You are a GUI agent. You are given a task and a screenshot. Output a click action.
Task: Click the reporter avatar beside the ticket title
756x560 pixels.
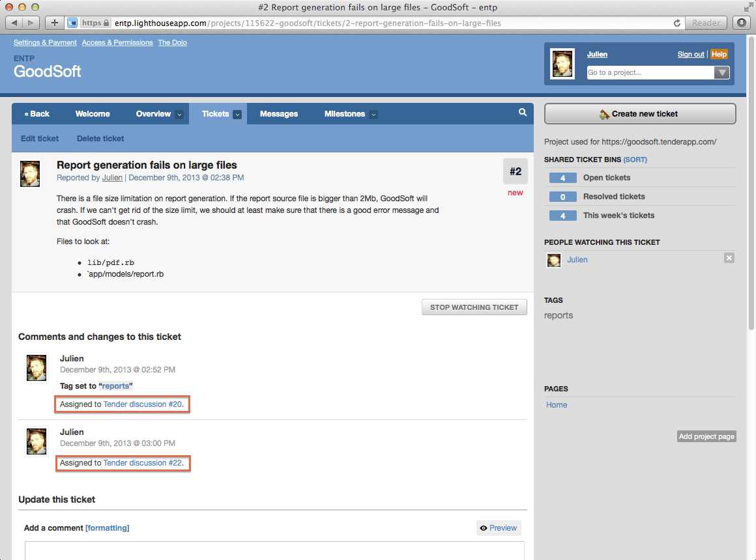click(30, 173)
